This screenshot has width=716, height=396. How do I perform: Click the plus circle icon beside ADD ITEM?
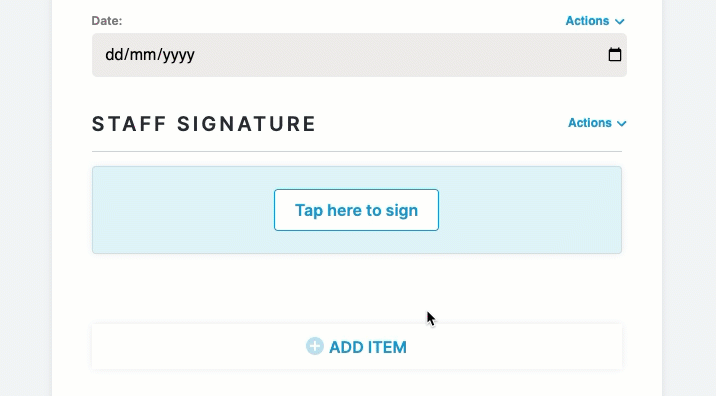315,346
